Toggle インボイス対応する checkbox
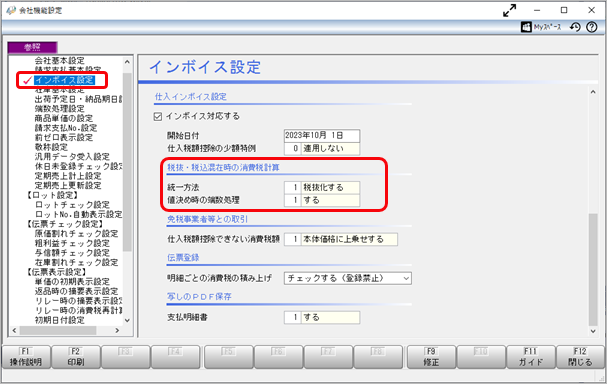 (x=158, y=117)
